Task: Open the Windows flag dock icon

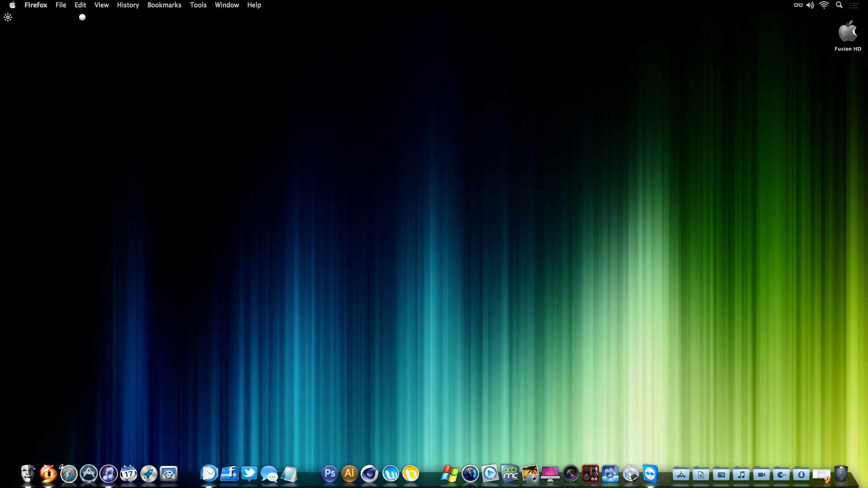Action: click(450, 474)
